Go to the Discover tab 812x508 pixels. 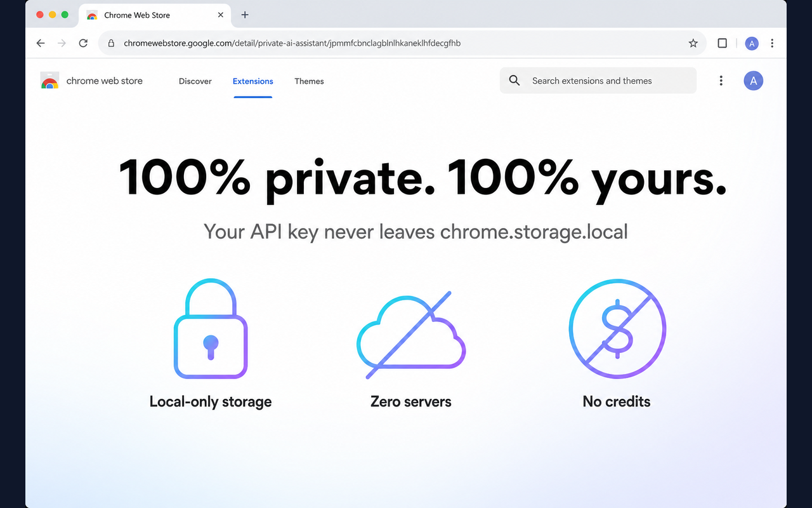[195, 81]
